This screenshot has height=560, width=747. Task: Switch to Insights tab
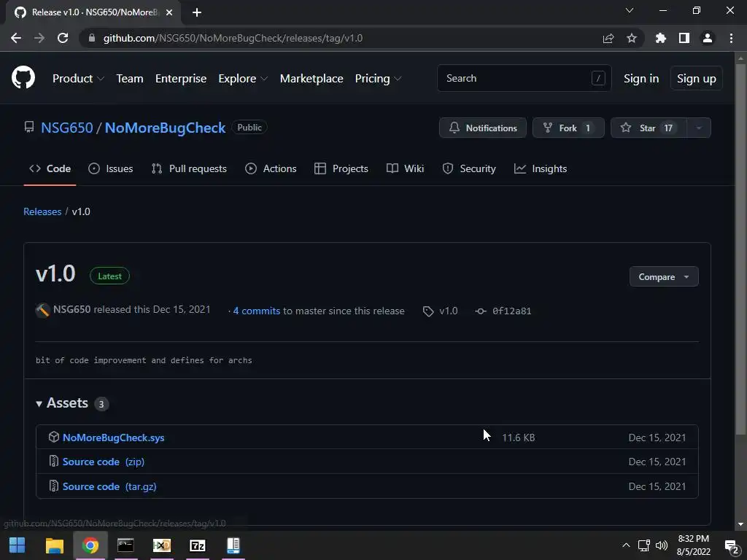(541, 168)
